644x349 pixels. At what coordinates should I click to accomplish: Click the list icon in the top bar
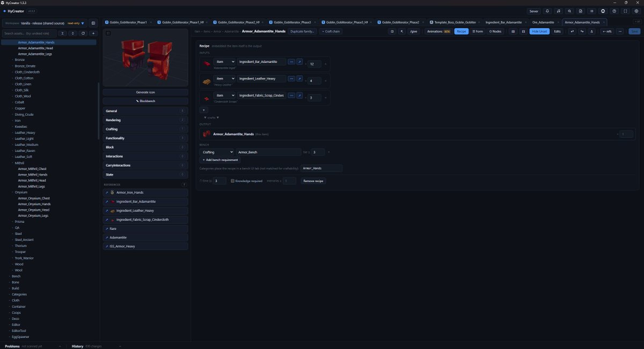click(592, 11)
